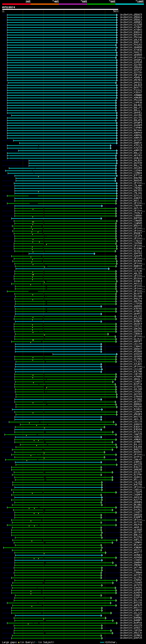146x644 pixels.
Task: Select hit UniRef100_Q9LK36
Action: [131, 40]
